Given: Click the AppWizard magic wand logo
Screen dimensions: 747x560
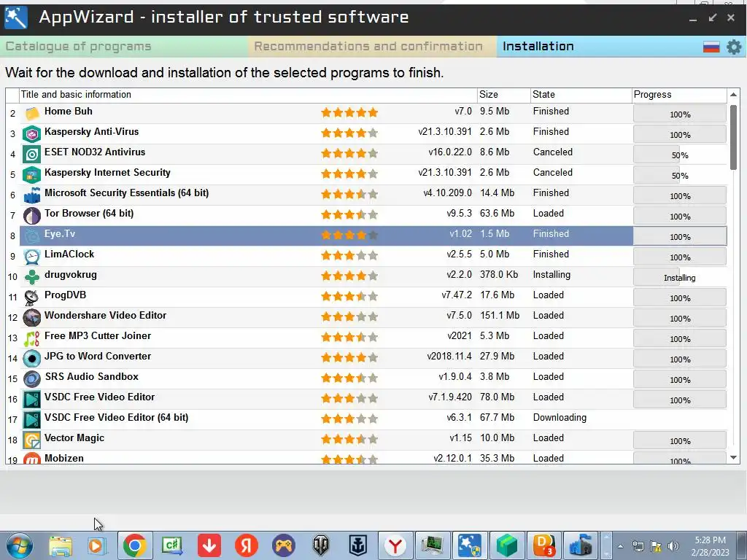Looking at the screenshot, I should point(16,17).
